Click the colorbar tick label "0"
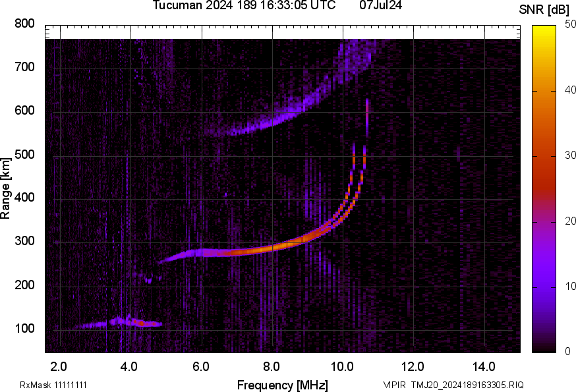 tap(567, 352)
